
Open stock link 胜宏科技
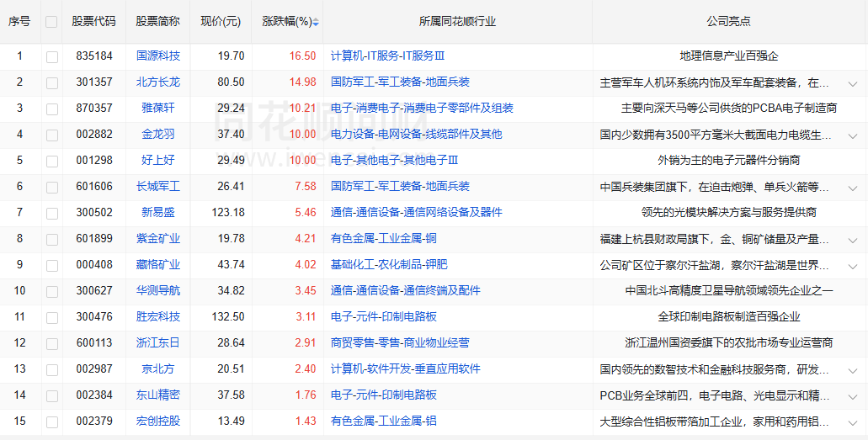pyautogui.click(x=158, y=316)
